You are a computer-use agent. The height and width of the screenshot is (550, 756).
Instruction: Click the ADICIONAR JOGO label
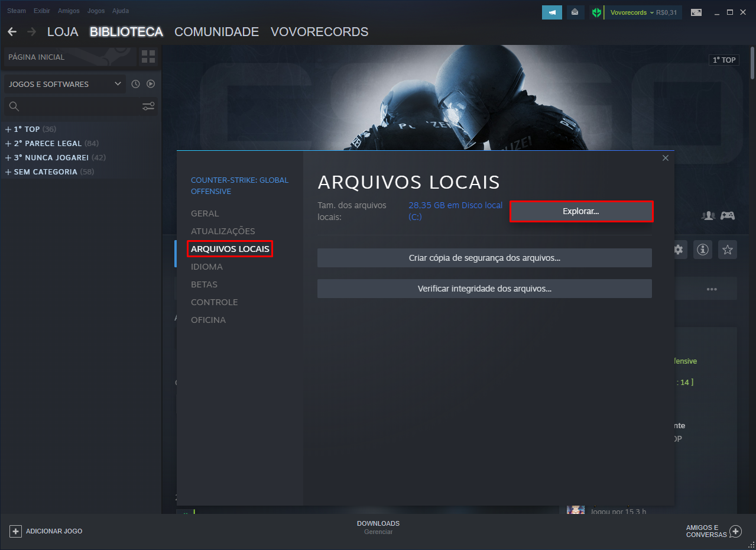[54, 531]
